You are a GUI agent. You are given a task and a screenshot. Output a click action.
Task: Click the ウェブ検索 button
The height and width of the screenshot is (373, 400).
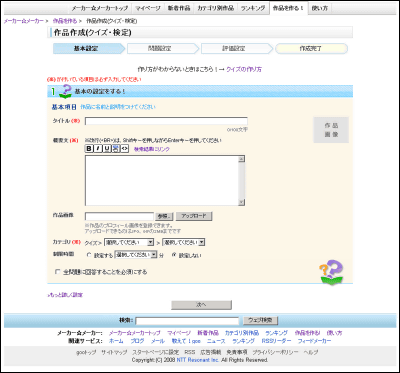[260, 321]
